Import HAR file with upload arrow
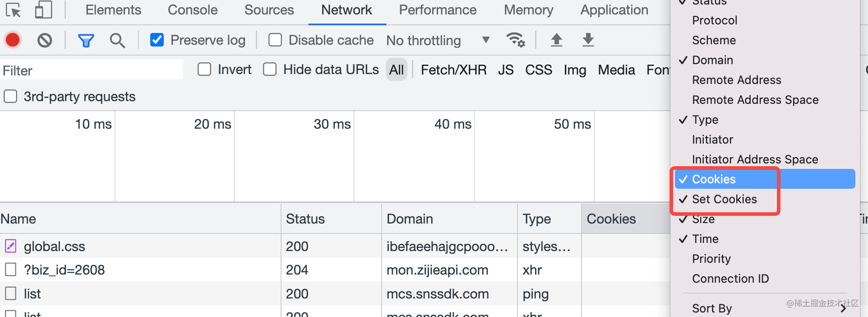 (x=557, y=40)
